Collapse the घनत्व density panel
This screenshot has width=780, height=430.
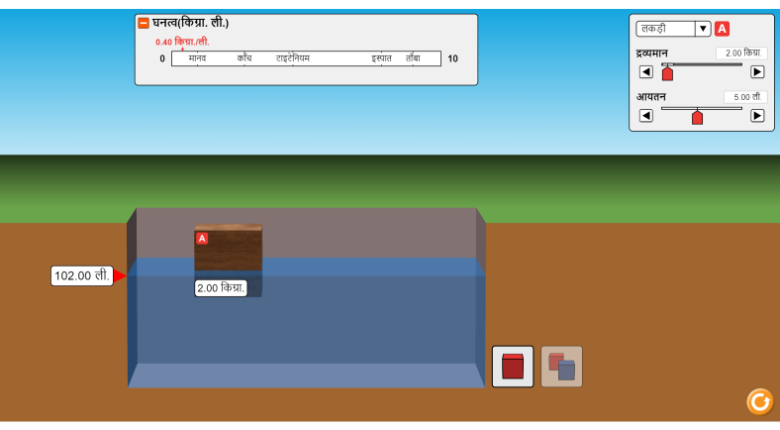pyautogui.click(x=144, y=23)
